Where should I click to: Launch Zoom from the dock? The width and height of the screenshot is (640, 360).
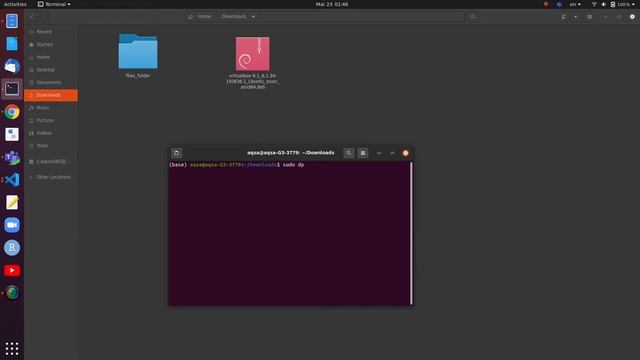point(12,225)
